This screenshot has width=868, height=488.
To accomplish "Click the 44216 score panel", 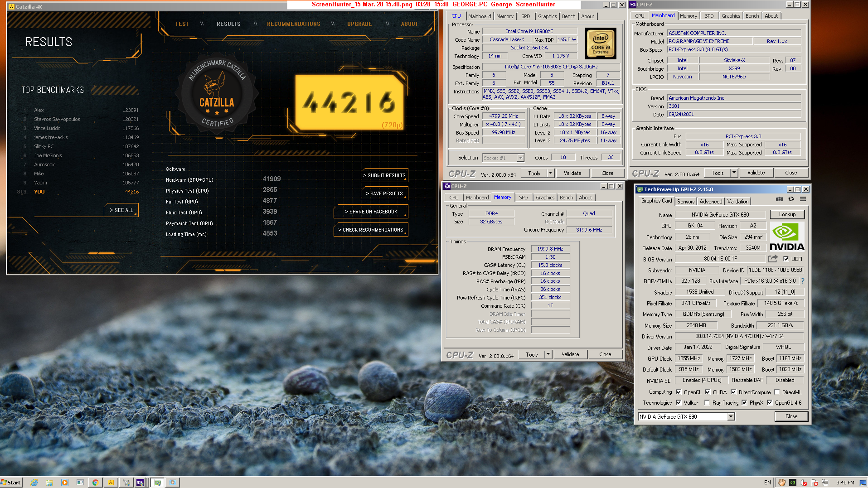I will pyautogui.click(x=349, y=102).
